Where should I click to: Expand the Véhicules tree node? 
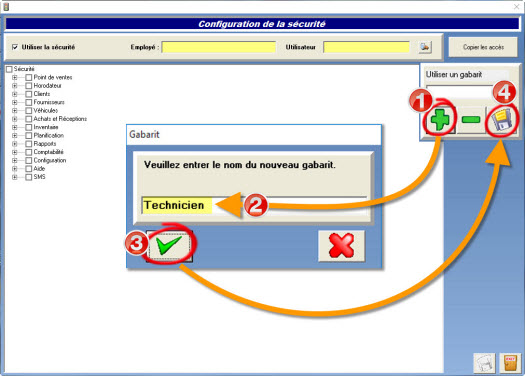point(15,110)
